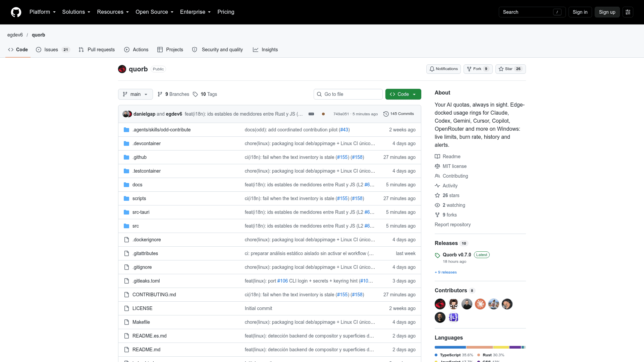This screenshot has width=644, height=362.
Task: Click the Activity pulse icon
Action: tap(437, 186)
